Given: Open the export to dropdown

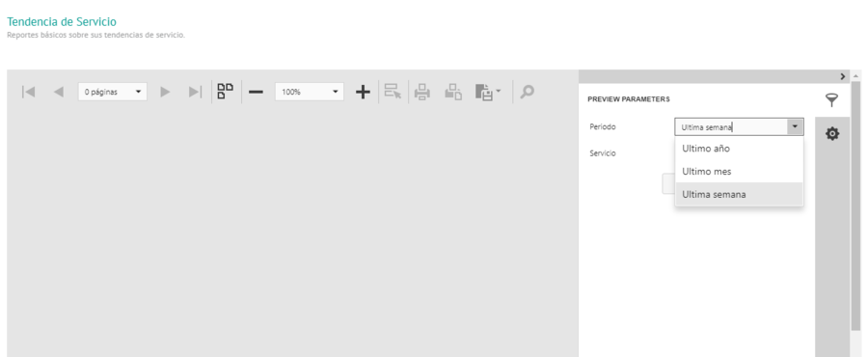Looking at the screenshot, I should tap(488, 92).
